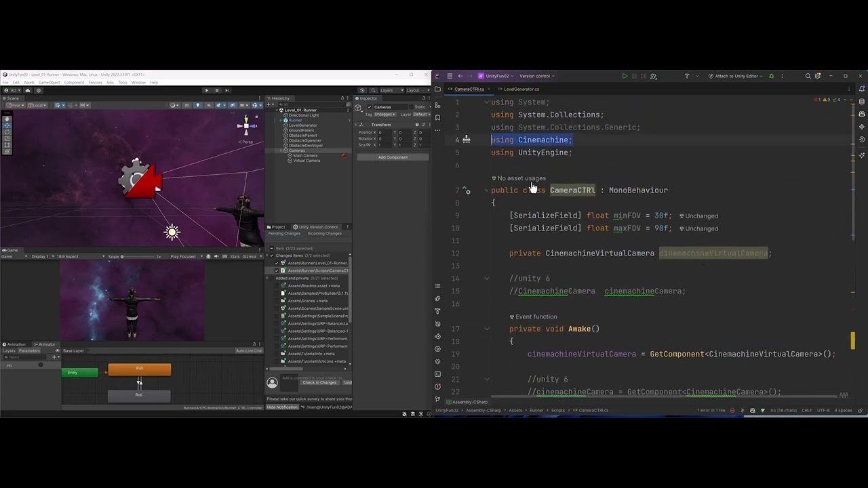Screen dimensions: 868x488
Task: Adjust the Game view Scale slider
Action: point(140,256)
